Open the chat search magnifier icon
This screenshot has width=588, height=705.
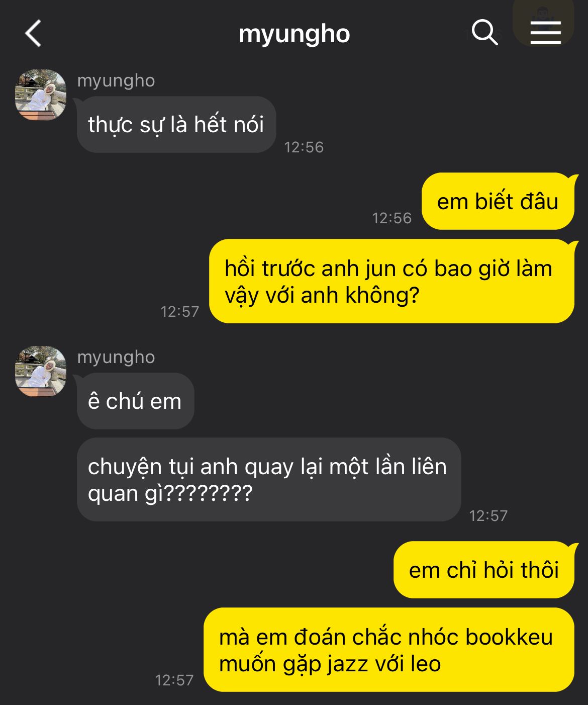click(485, 33)
